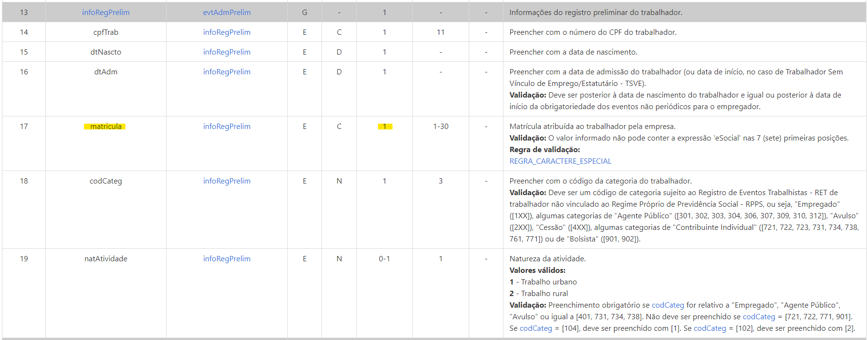Click 'Preencher com o número do CPF' description

coord(593,32)
